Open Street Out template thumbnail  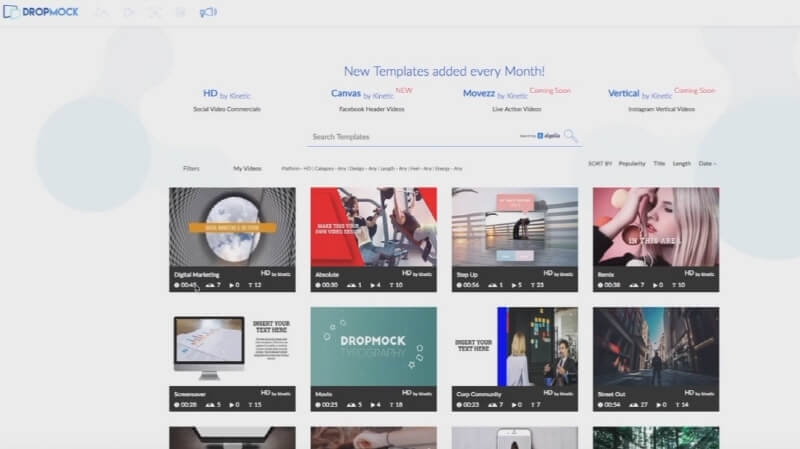point(656,346)
